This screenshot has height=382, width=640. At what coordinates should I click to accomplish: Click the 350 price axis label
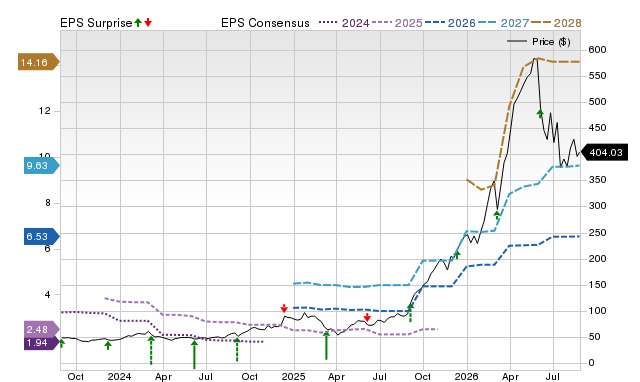(x=597, y=180)
